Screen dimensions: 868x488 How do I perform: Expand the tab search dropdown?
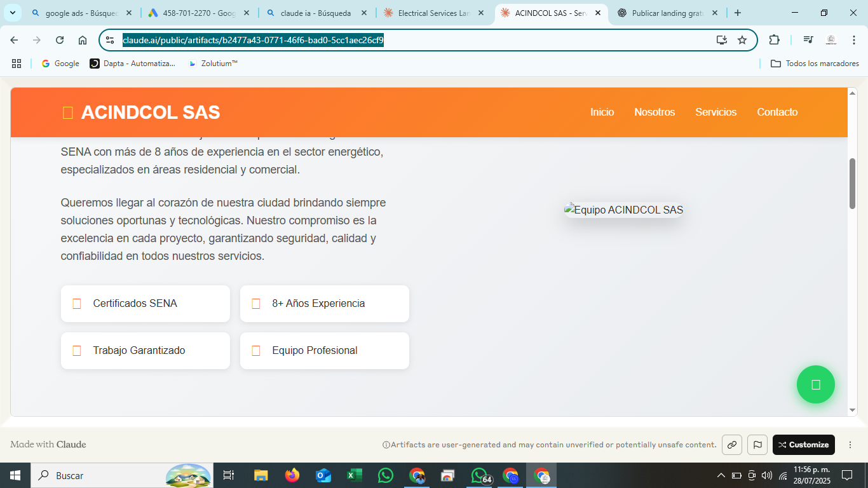[12, 13]
